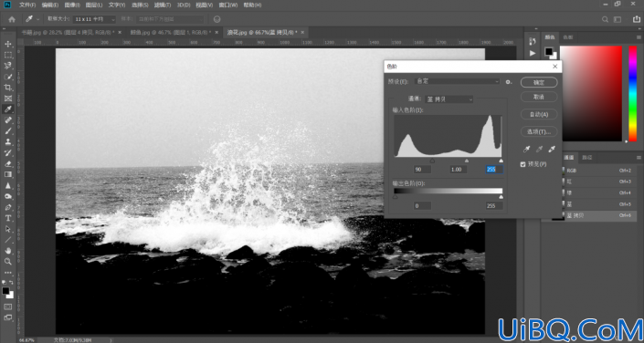
Task: Uncheck the 预览 preview checkbox
Action: (523, 164)
